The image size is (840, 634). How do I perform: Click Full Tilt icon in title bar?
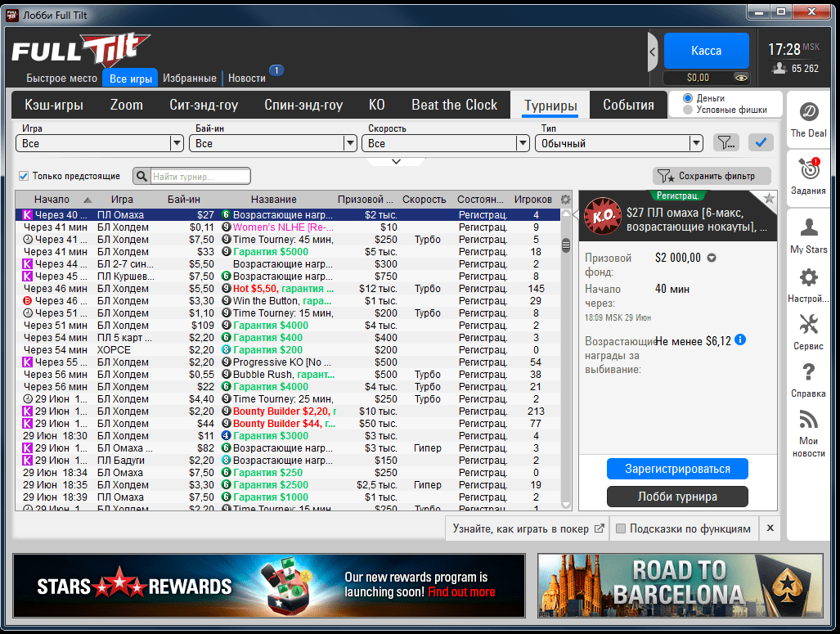click(11, 15)
